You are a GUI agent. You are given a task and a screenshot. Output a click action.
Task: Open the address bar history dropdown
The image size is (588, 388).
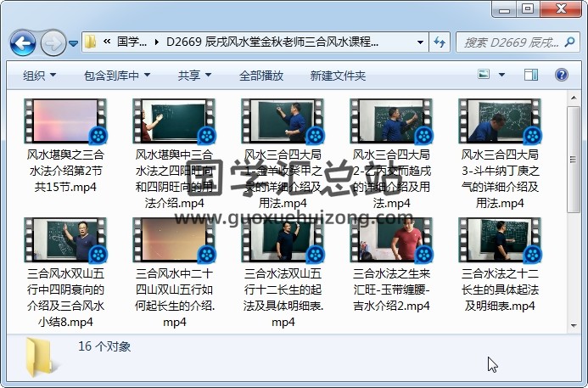[420, 42]
